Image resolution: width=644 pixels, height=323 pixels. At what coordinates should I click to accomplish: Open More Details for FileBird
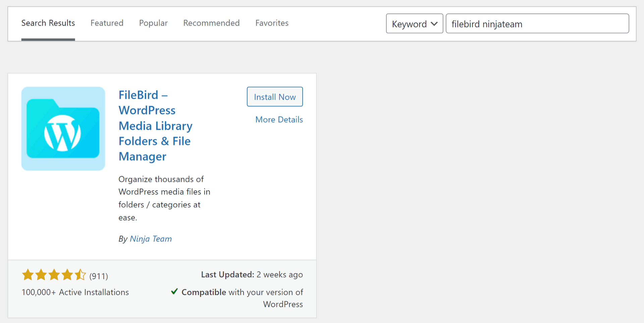coord(279,119)
